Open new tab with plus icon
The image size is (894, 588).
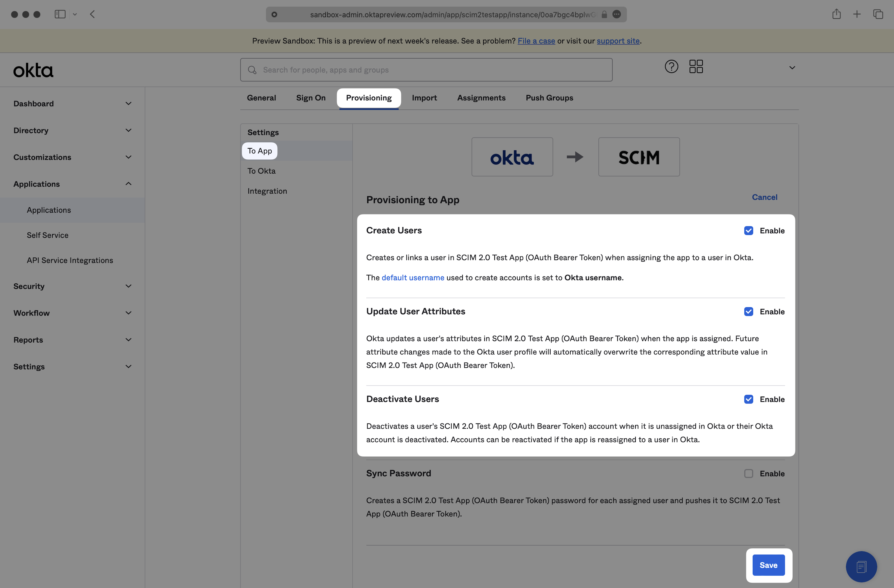(857, 14)
